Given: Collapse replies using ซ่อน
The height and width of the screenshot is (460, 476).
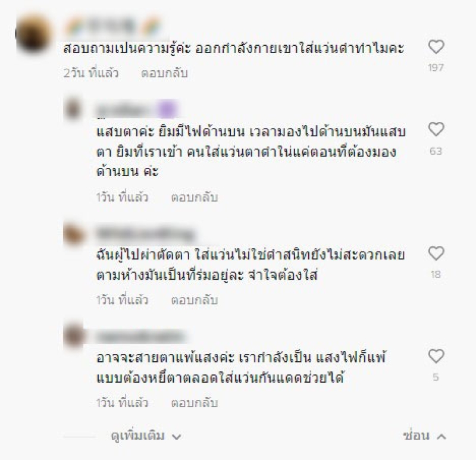Looking at the screenshot, I should 416,436.
